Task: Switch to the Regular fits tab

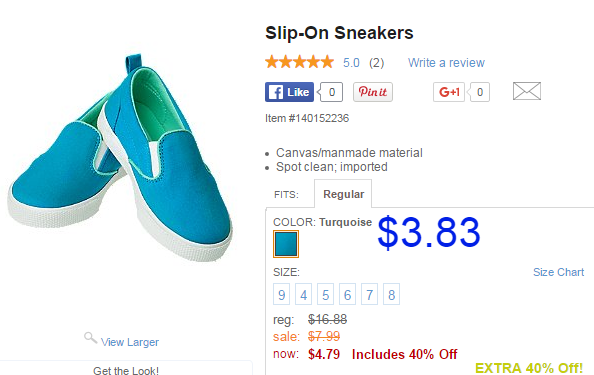Action: 343,194
